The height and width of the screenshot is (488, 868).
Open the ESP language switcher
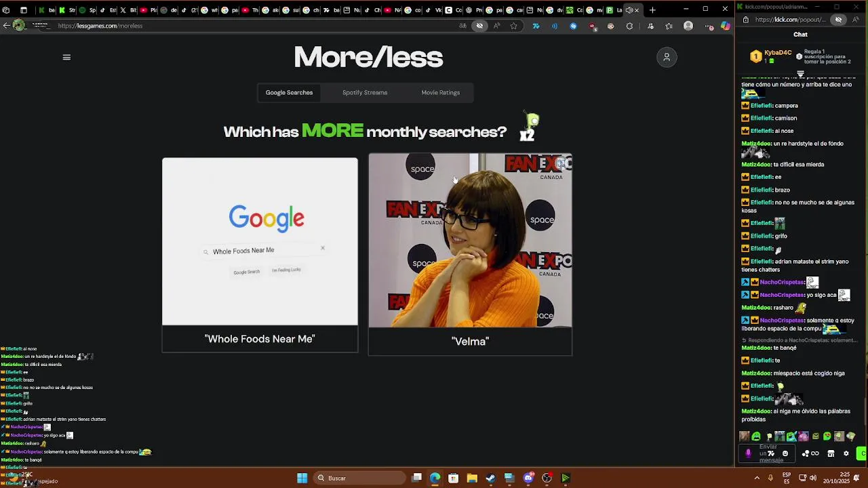tap(787, 478)
